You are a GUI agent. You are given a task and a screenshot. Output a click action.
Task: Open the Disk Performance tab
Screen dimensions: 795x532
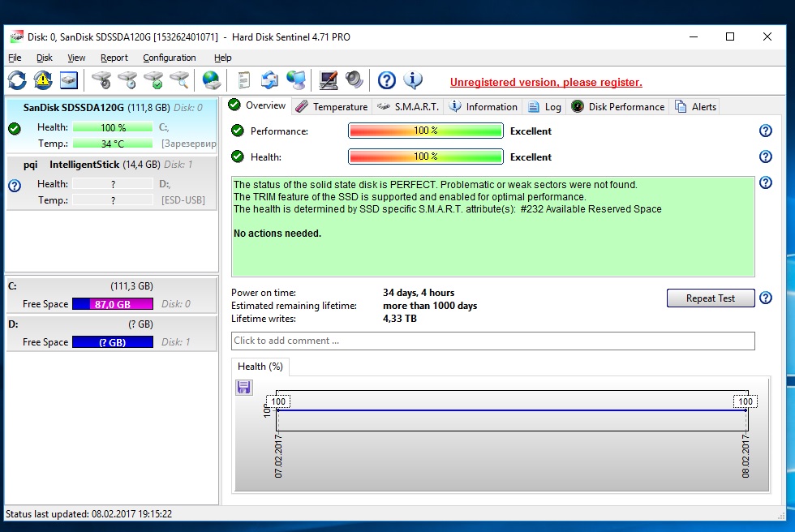(x=617, y=106)
